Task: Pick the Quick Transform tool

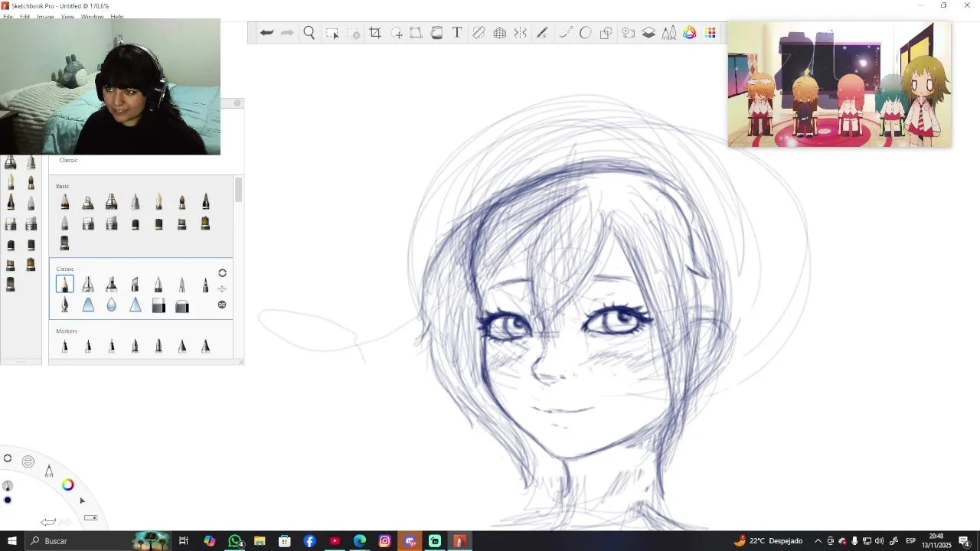Action: [x=397, y=33]
